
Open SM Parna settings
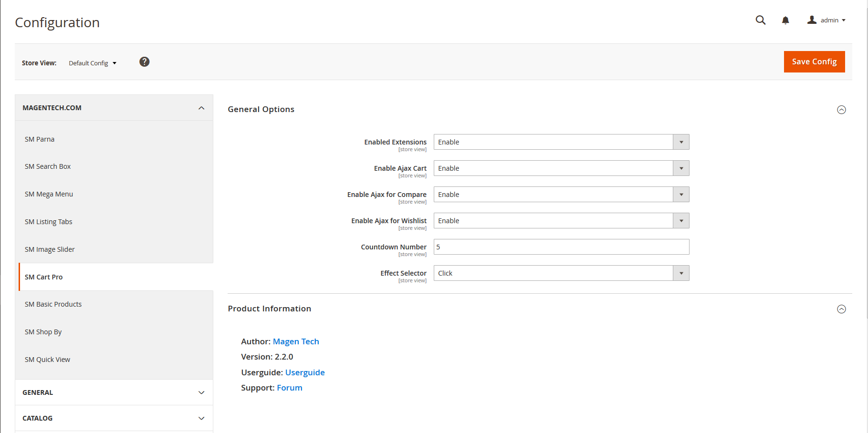40,139
